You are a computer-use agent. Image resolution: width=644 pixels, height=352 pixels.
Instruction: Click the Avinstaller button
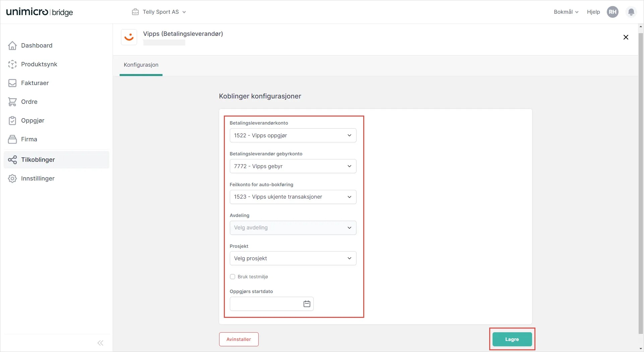point(239,339)
